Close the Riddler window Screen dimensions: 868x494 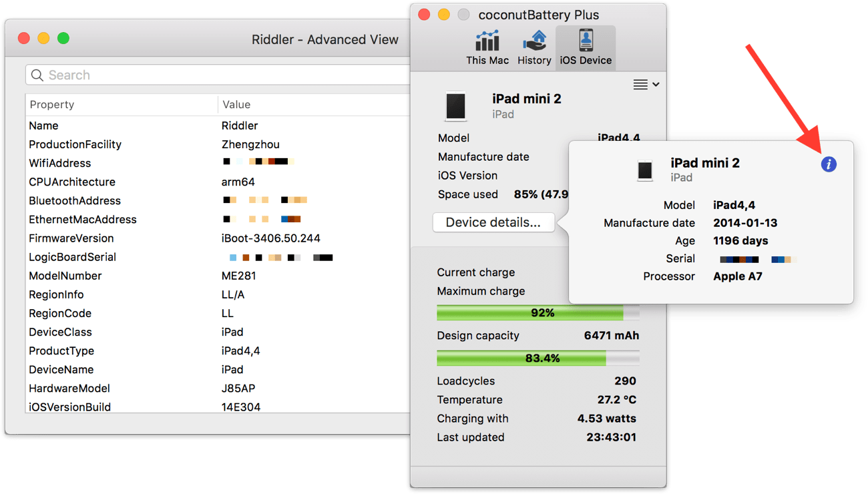click(x=24, y=39)
